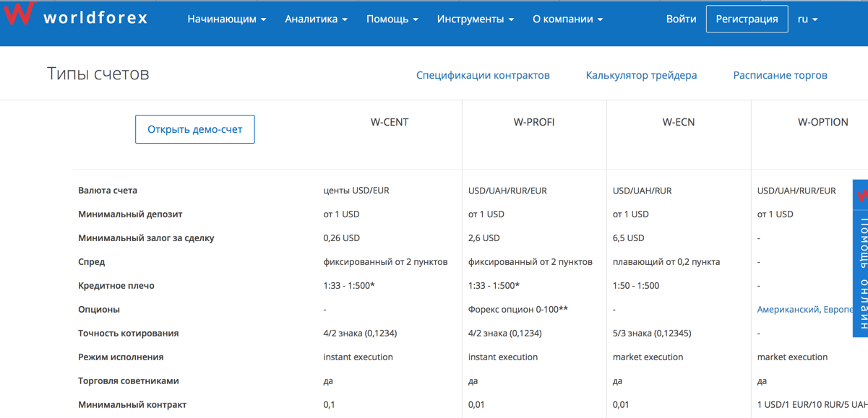Open Расписание торгов link

click(780, 75)
